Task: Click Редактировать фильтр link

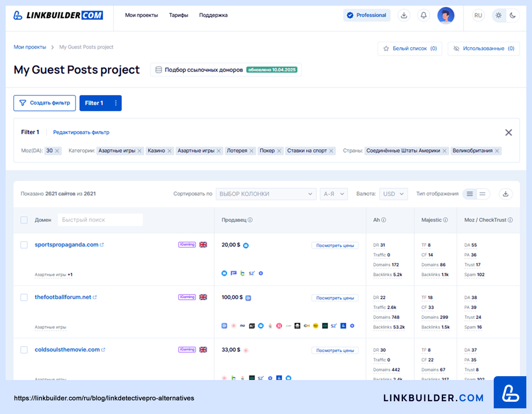Action: point(81,132)
